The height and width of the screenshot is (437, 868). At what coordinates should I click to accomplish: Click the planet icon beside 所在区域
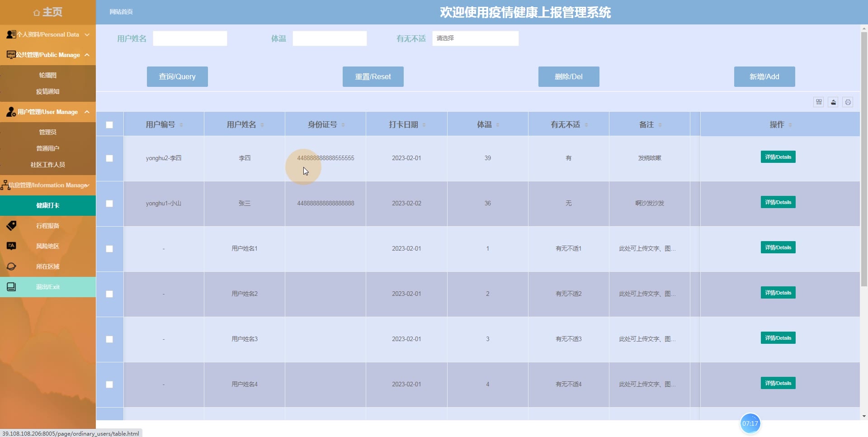[11, 266]
